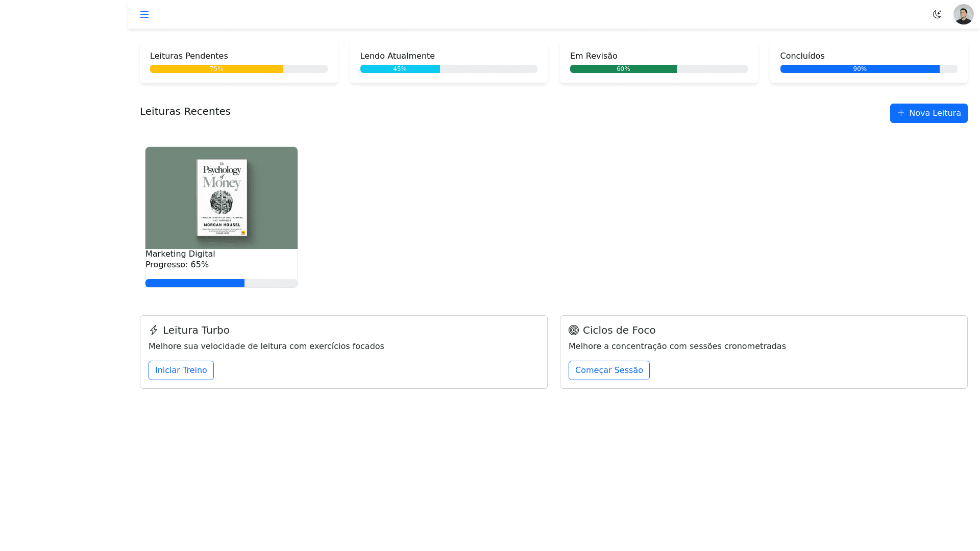Screen dimensions: 980x551
Task: Open the Concluídos card title
Action: pos(802,56)
